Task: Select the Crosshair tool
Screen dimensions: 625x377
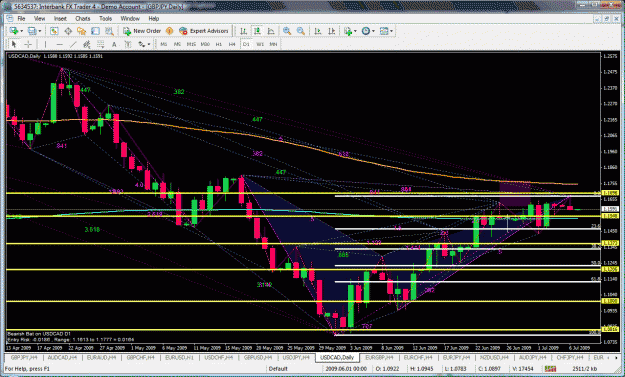Action: coord(28,44)
